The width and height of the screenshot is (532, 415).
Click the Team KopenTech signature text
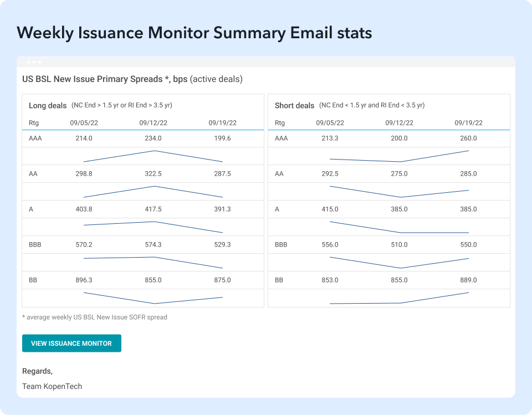click(x=52, y=386)
